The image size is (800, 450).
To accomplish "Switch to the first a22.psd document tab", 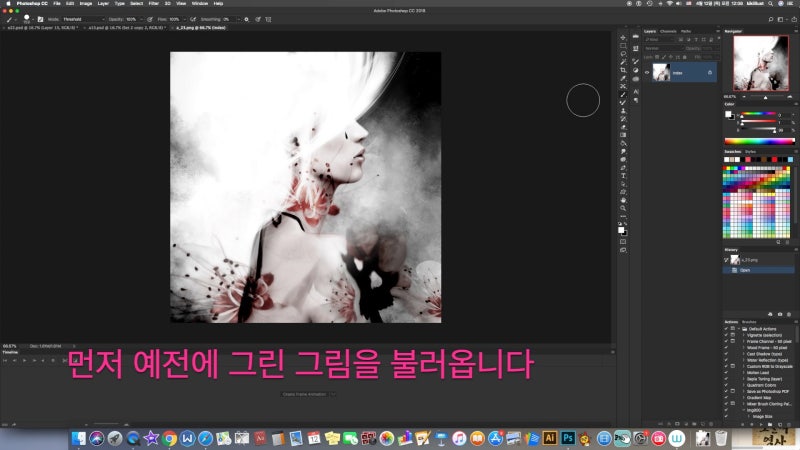I will pos(41,28).
